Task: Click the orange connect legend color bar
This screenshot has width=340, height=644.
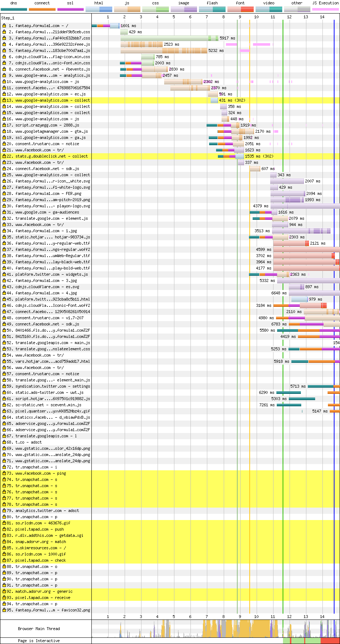Action: [x=42, y=9]
